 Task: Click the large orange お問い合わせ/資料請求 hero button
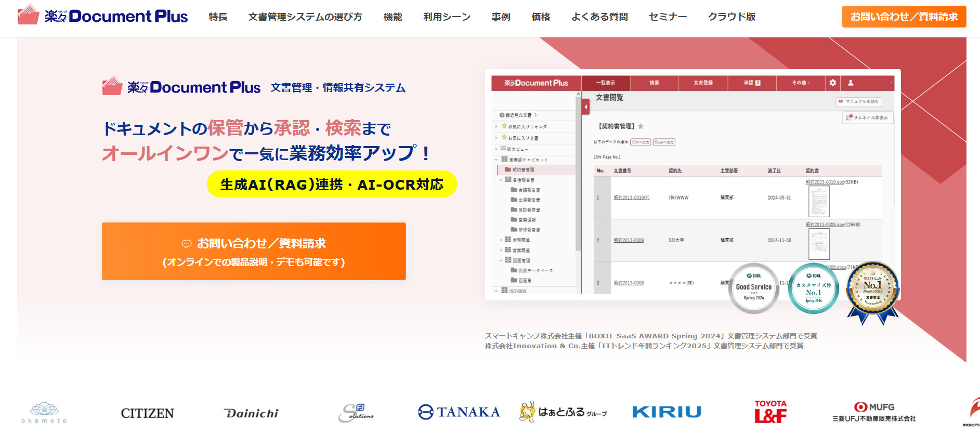pos(254,251)
